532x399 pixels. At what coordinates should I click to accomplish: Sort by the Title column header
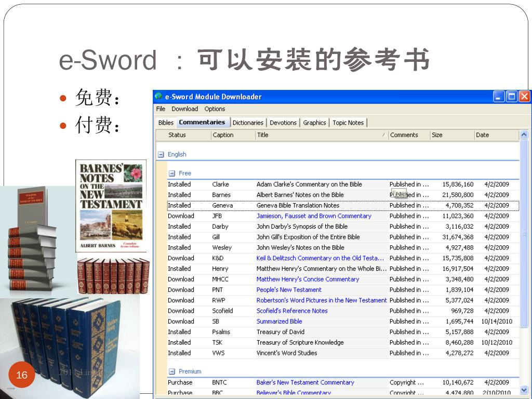pyautogui.click(x=322, y=135)
